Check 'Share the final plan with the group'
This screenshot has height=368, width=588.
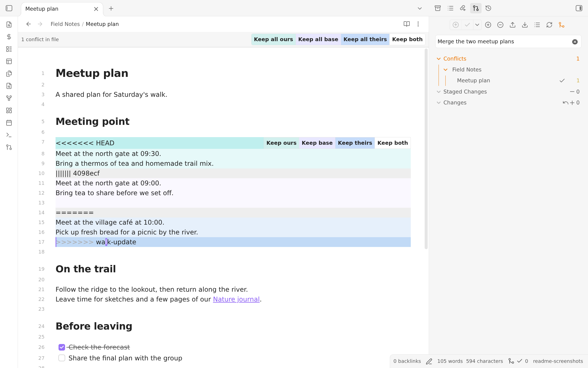click(62, 358)
